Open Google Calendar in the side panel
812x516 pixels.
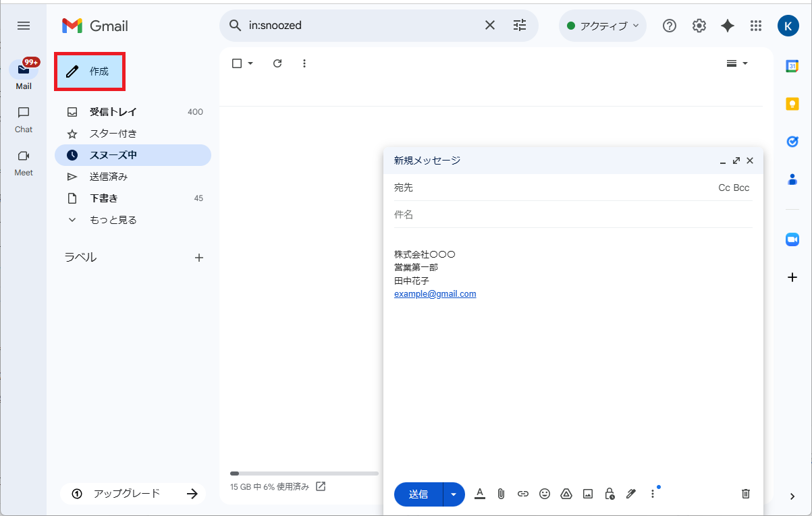[791, 65]
